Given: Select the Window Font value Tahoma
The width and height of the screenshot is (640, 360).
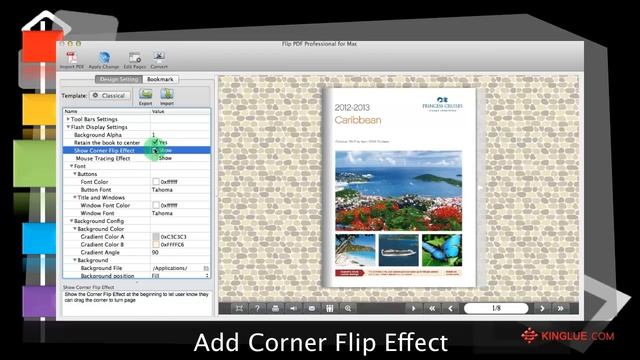Looking at the screenshot, I should [162, 213].
